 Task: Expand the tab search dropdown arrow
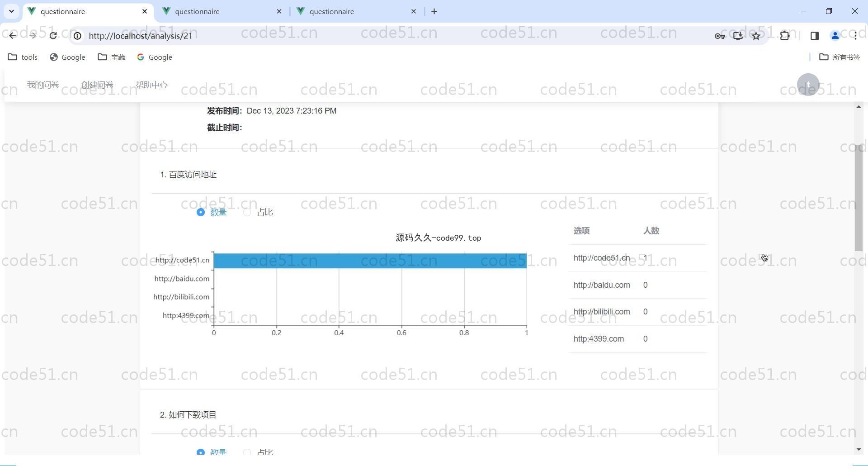(x=11, y=11)
